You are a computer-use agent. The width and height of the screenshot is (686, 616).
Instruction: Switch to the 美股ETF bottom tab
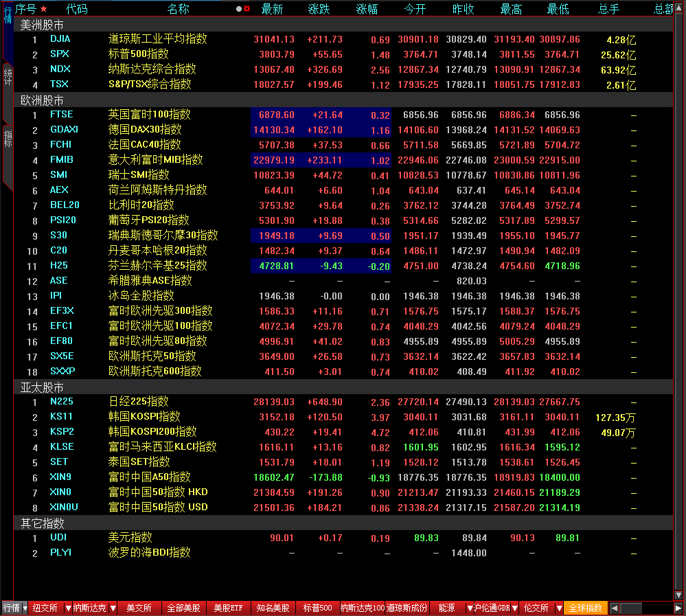pos(229,608)
